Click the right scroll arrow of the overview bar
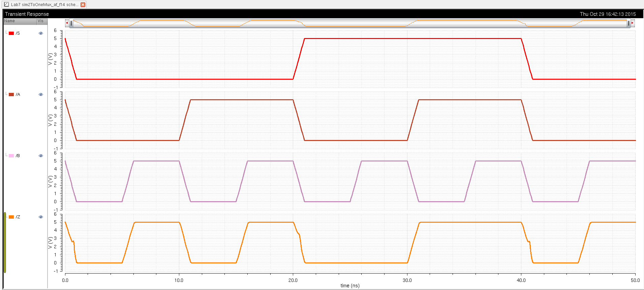 point(633,23)
